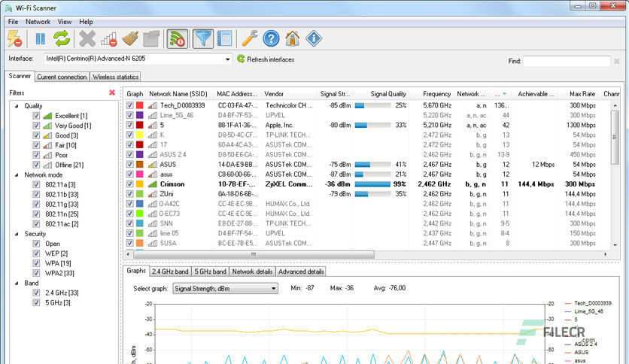Click the Excellent quality signal icon
629x364 pixels.
(x=47, y=116)
